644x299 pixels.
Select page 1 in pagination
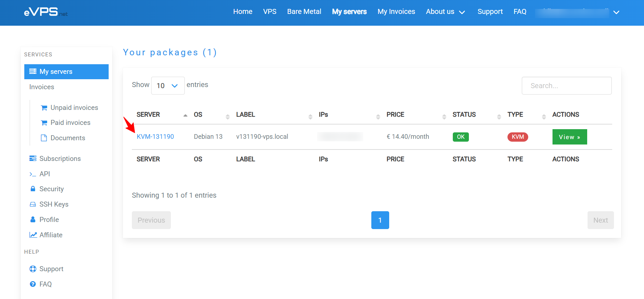(x=380, y=220)
